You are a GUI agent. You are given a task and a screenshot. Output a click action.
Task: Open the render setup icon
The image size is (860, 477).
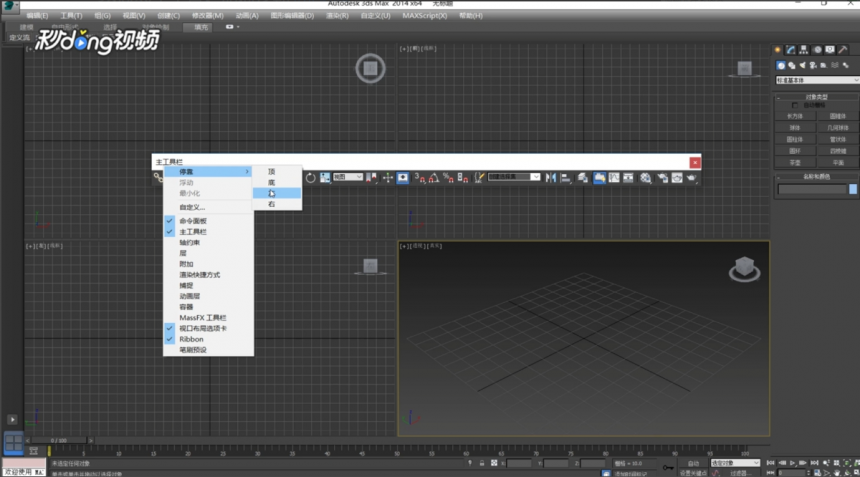point(663,178)
